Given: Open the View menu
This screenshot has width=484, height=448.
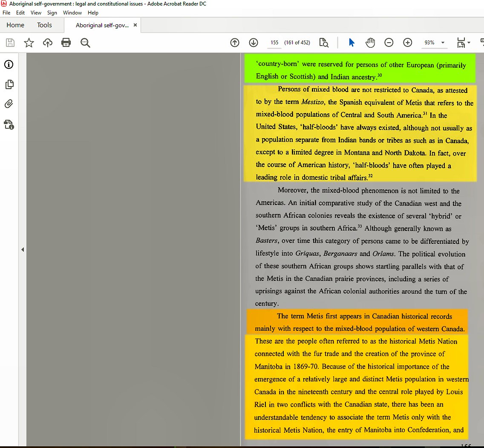Looking at the screenshot, I should [36, 13].
